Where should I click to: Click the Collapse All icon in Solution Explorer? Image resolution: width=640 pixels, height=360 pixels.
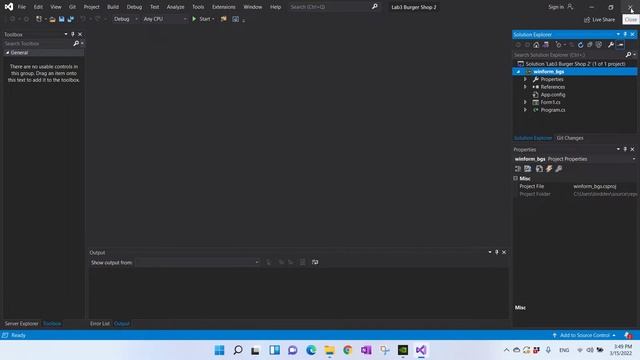click(x=589, y=45)
